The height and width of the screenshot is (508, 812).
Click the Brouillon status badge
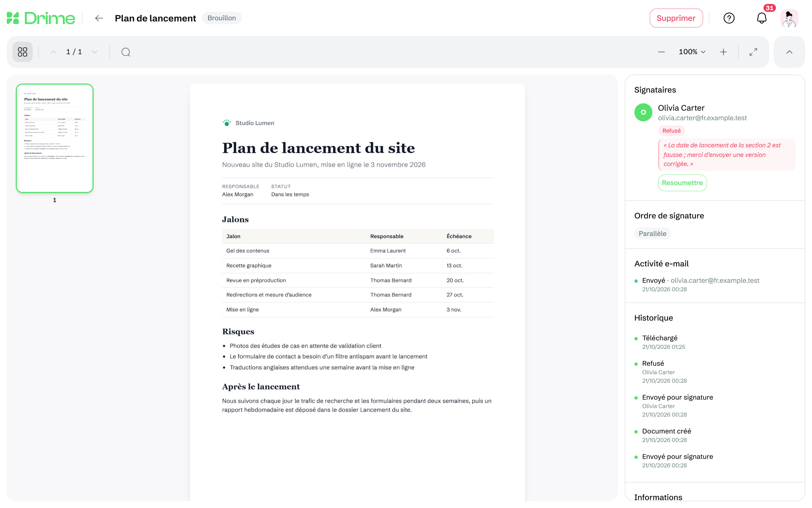tap(221, 18)
